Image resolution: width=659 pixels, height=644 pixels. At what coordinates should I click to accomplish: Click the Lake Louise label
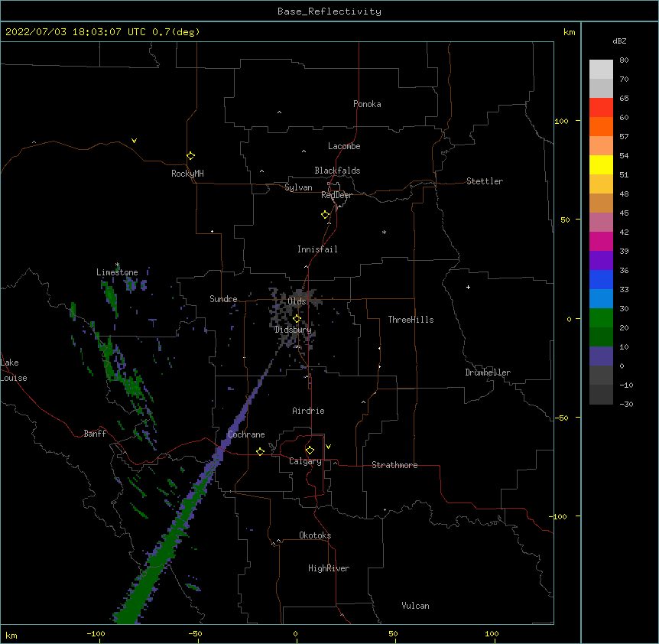pyautogui.click(x=14, y=370)
